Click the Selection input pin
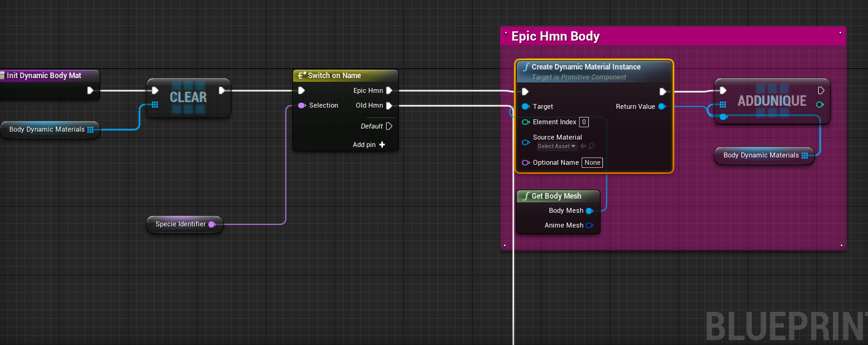 pos(301,105)
